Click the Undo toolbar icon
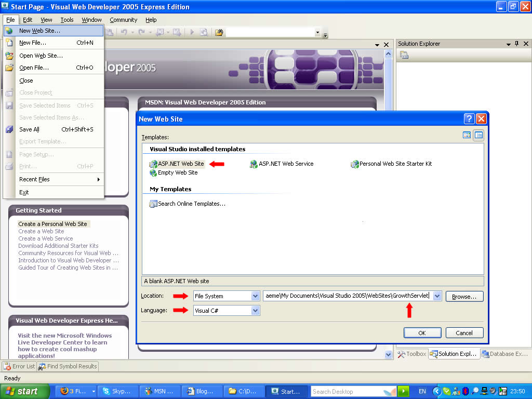The image size is (532, 399). pyautogui.click(x=124, y=32)
